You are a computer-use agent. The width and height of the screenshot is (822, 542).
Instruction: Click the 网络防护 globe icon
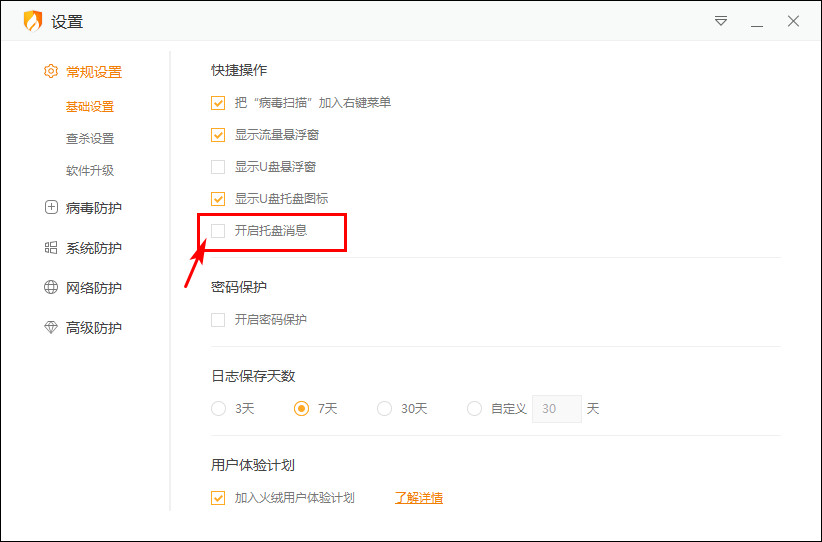51,288
